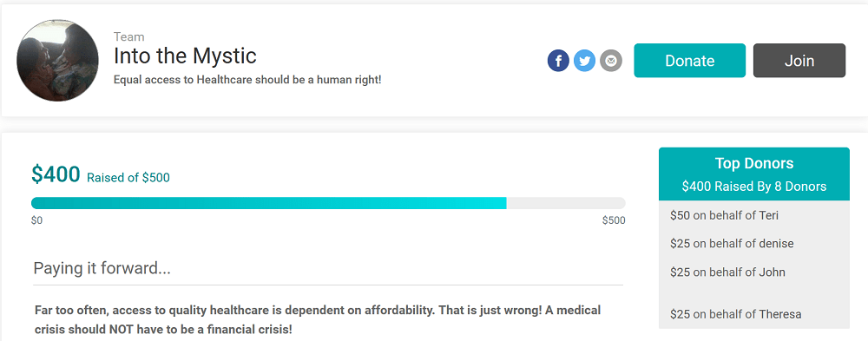Click the $500 goal label under bar
Image resolution: width=868 pixels, height=341 pixels.
pos(614,221)
